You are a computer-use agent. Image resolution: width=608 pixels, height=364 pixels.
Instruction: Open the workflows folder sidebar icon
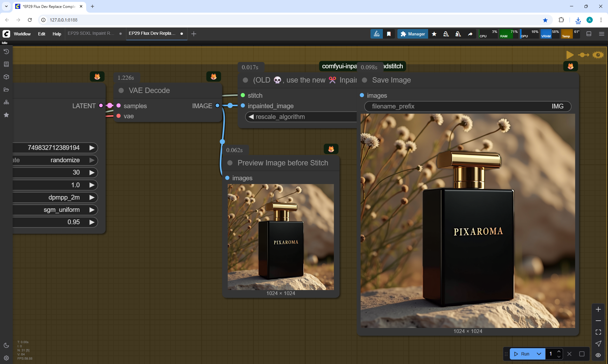[x=6, y=89]
